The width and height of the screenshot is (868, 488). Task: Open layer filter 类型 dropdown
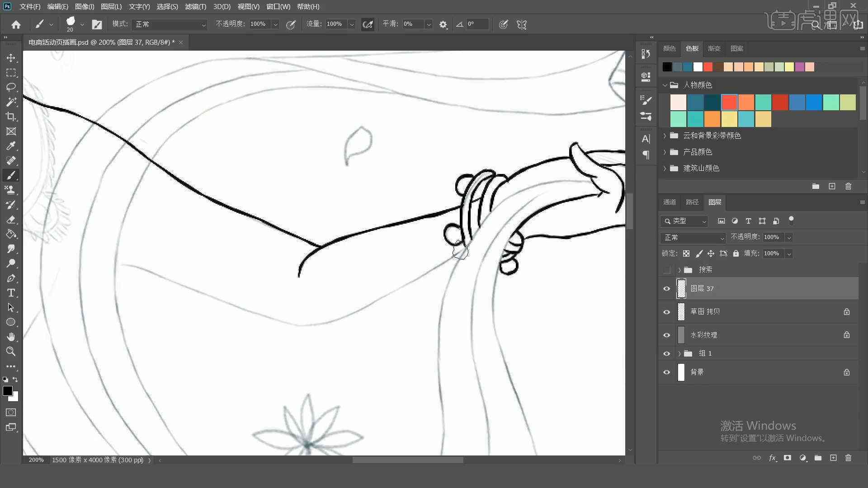(684, 221)
